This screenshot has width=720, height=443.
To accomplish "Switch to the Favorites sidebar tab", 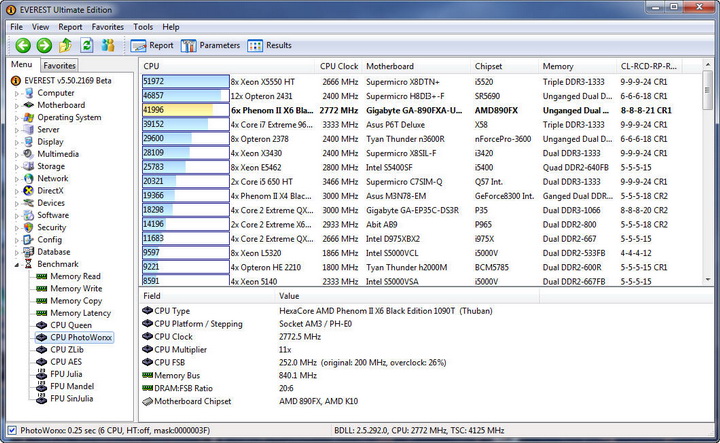I will pyautogui.click(x=59, y=66).
